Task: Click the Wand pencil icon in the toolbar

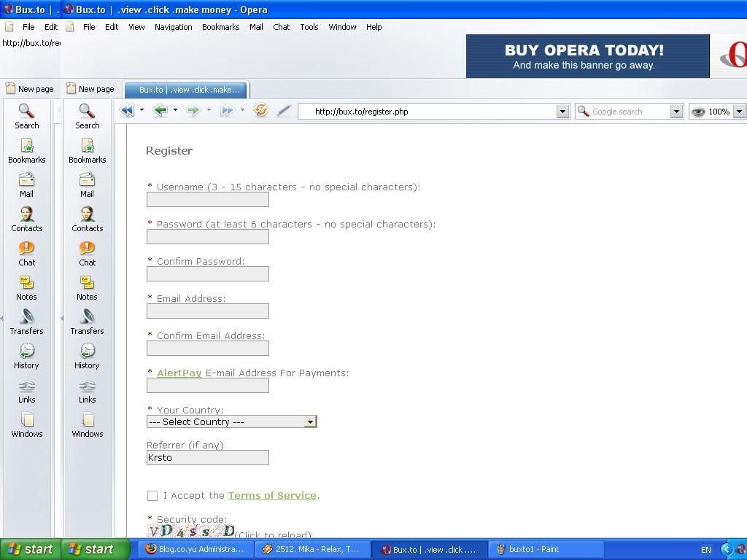Action: point(284,111)
